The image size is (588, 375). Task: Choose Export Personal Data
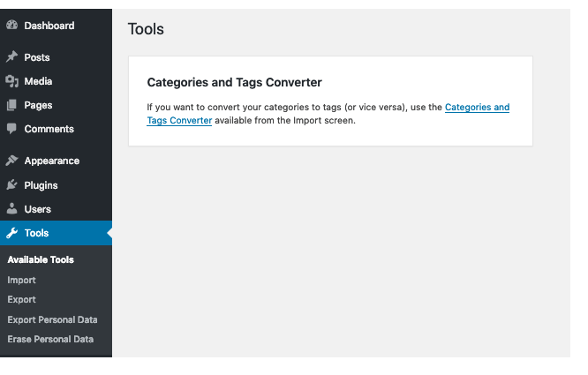(x=52, y=319)
